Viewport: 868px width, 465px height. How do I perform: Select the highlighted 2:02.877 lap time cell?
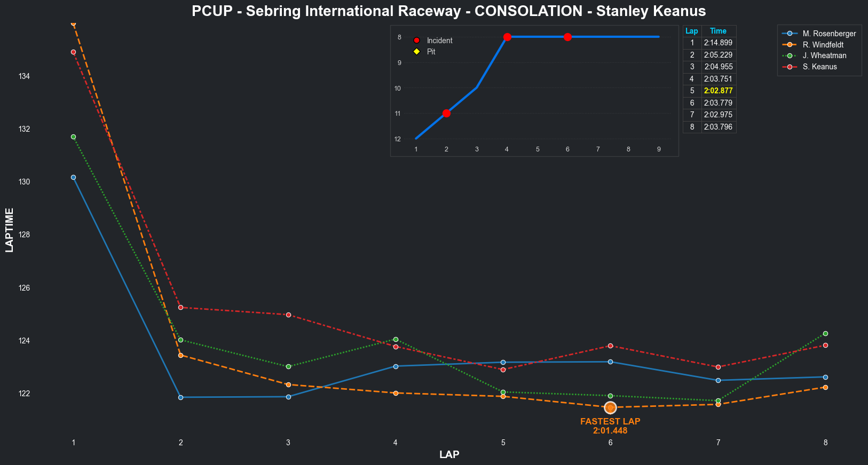coord(718,91)
